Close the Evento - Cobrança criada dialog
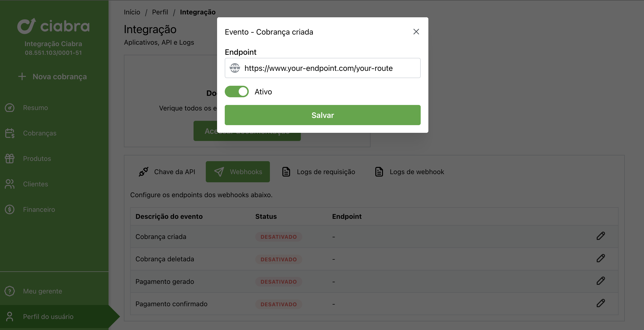The image size is (644, 330). pyautogui.click(x=416, y=32)
